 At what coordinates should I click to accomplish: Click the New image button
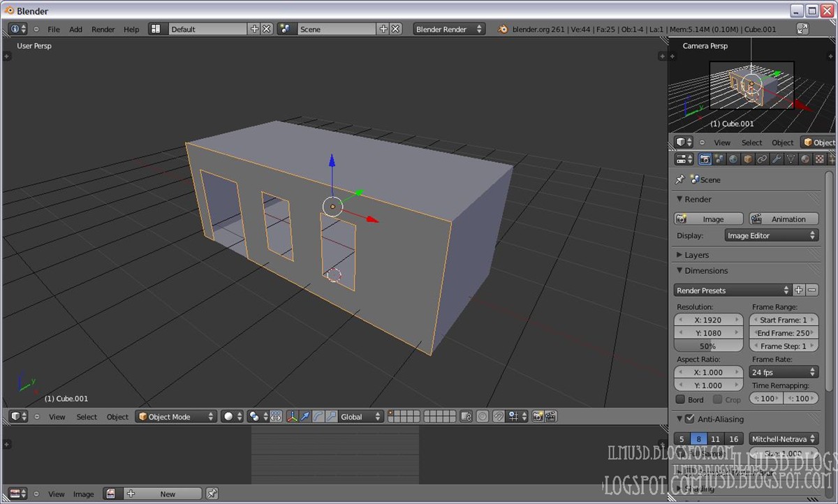coord(162,494)
